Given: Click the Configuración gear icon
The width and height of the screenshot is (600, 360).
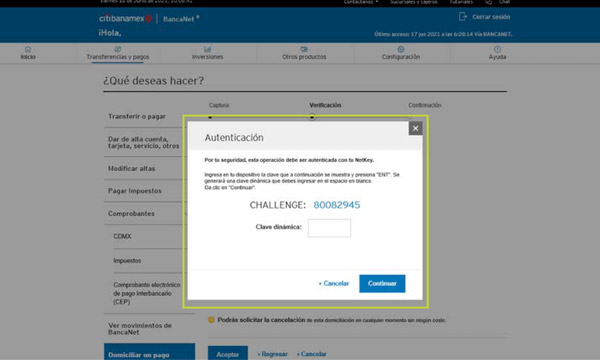Looking at the screenshot, I should 401,49.
